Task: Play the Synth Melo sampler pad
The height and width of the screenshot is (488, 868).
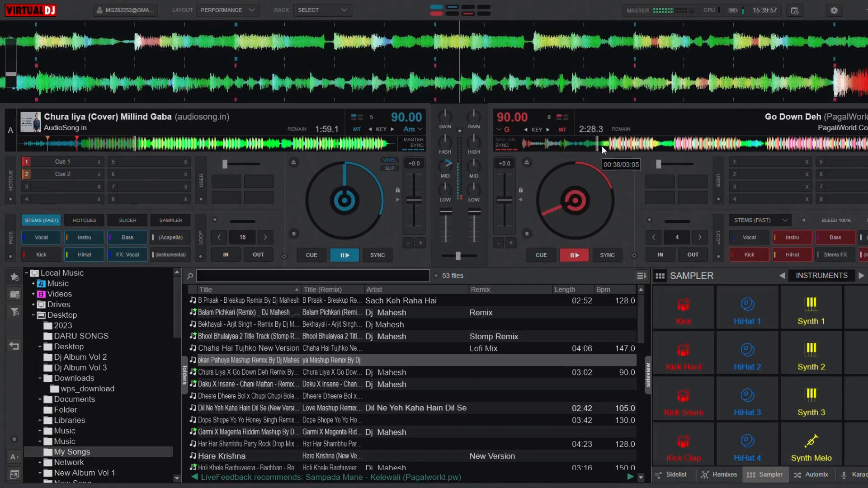Action: click(811, 447)
